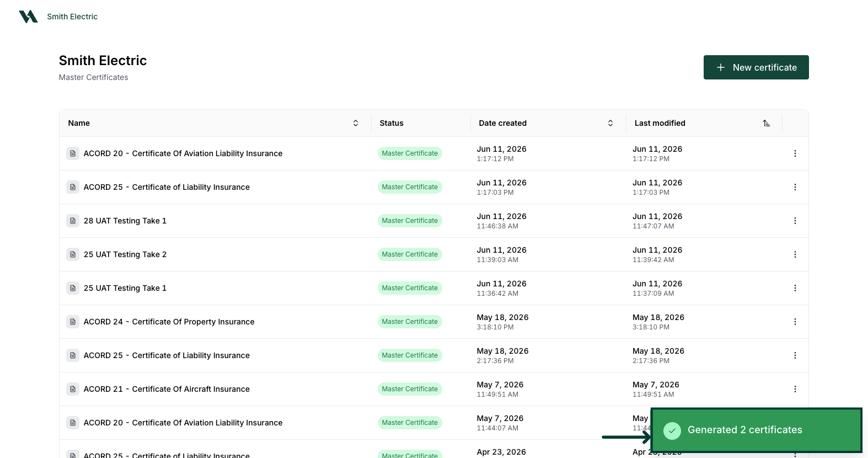Open 'ACORD 24 - Certificate Of Property Insurance'
The height and width of the screenshot is (458, 868).
coord(169,322)
